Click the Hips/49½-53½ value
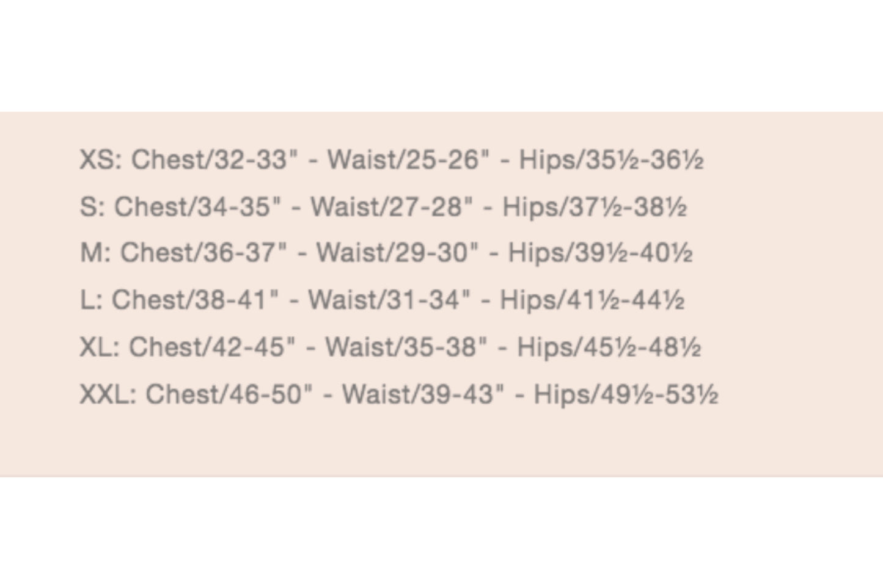The width and height of the screenshot is (883, 588). (x=626, y=394)
